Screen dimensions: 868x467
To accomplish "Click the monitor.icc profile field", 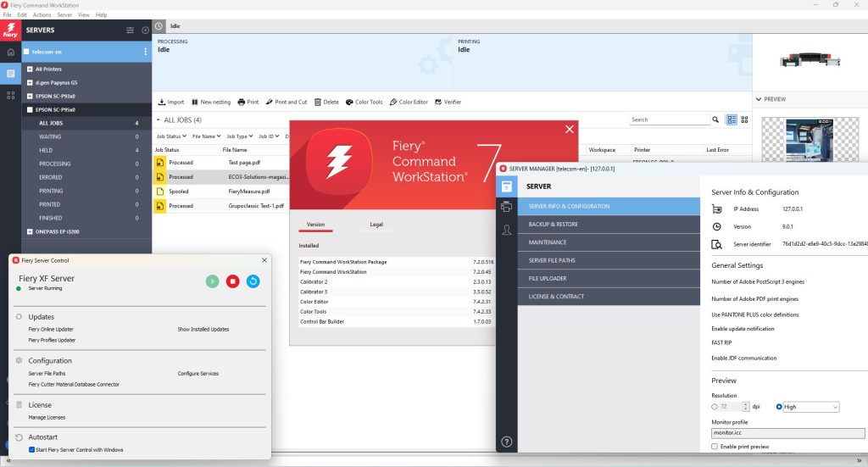I will tap(787, 433).
